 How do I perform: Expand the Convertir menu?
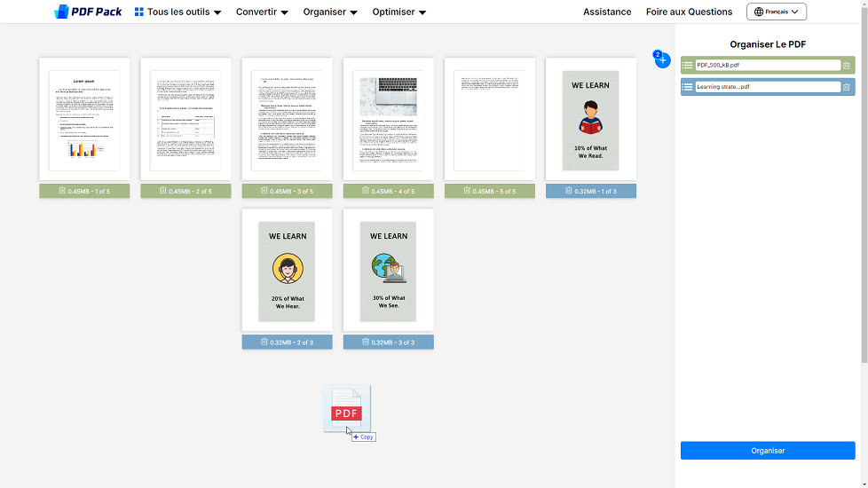tap(262, 12)
